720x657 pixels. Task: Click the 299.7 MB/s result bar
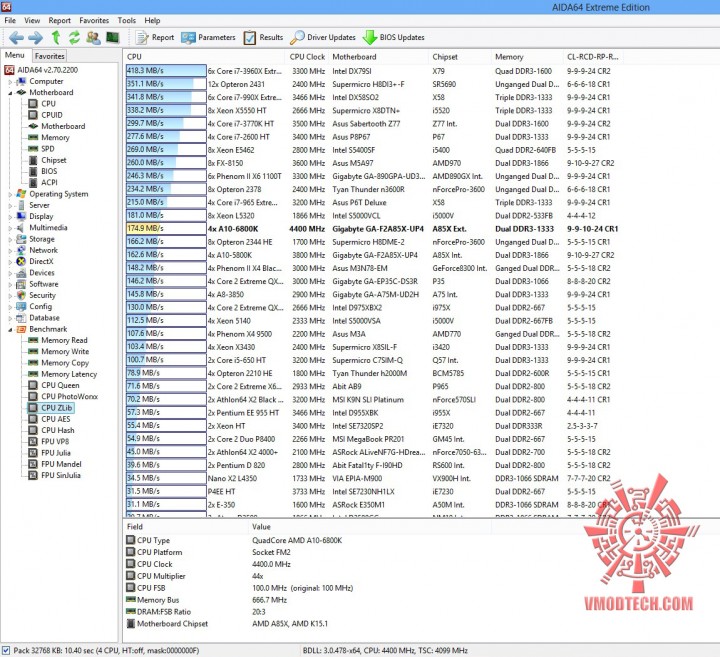(166, 124)
